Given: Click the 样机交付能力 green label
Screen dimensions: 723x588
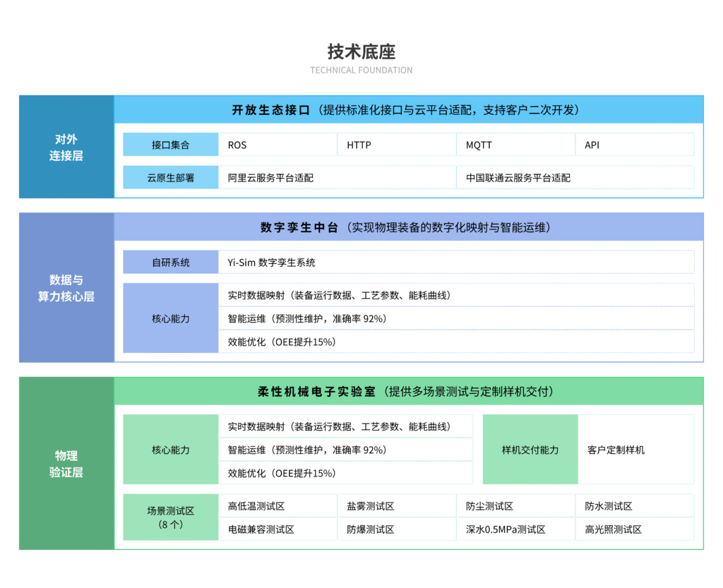Looking at the screenshot, I should pyautogui.click(x=530, y=450).
